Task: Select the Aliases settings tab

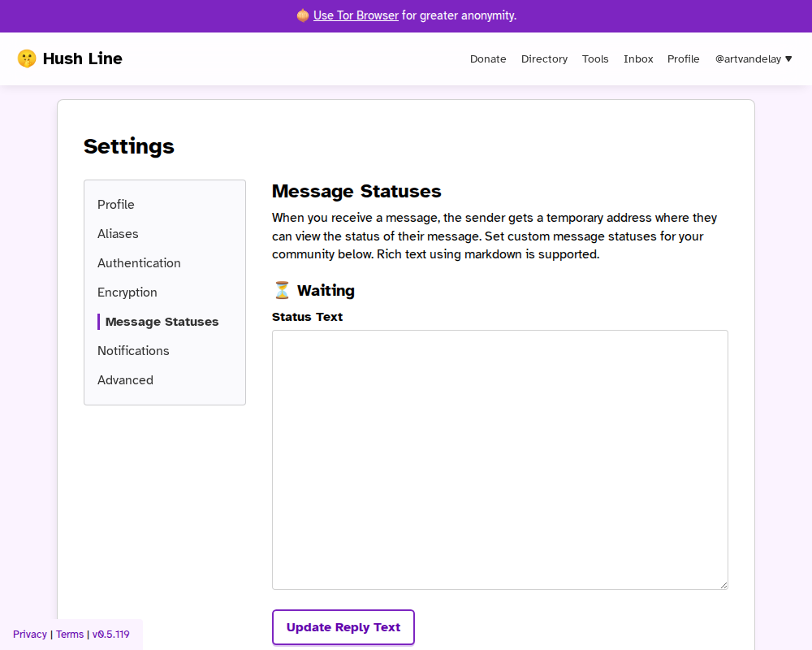Action: tap(118, 234)
